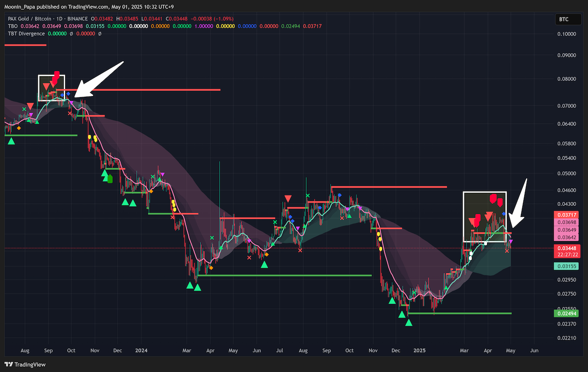Click the red 0.03717 price label
The width and height of the screenshot is (588, 372).
(x=566, y=215)
